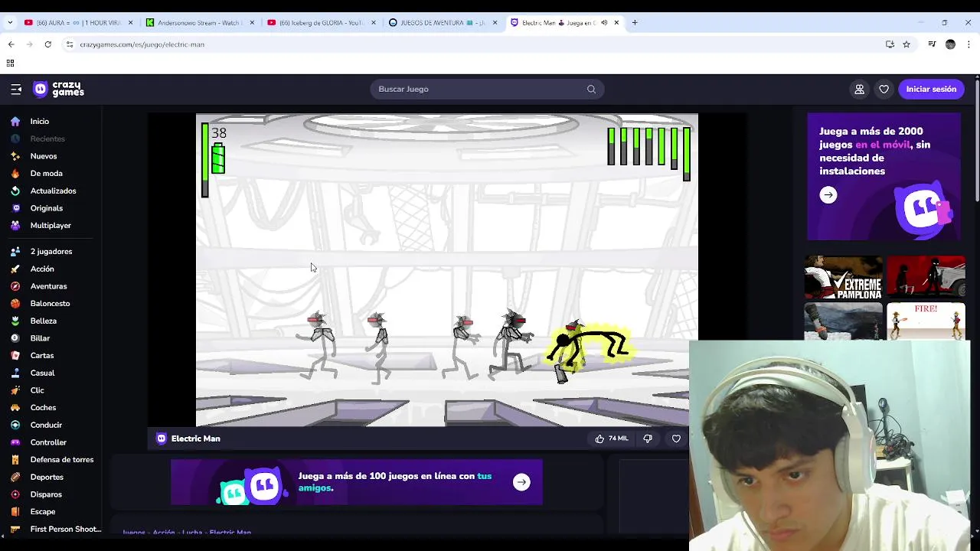Screen dimensions: 980x551
Task: Click the Conducir category icon
Action: click(15, 425)
